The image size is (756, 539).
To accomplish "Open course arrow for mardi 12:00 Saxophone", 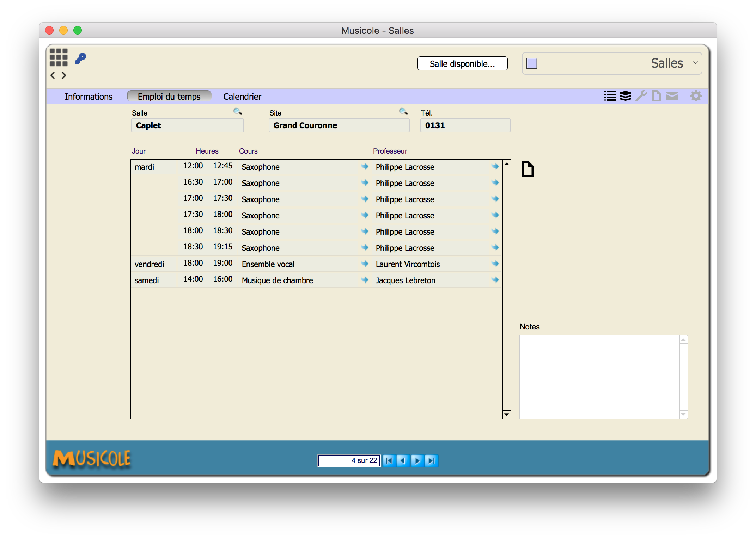I will (x=365, y=166).
